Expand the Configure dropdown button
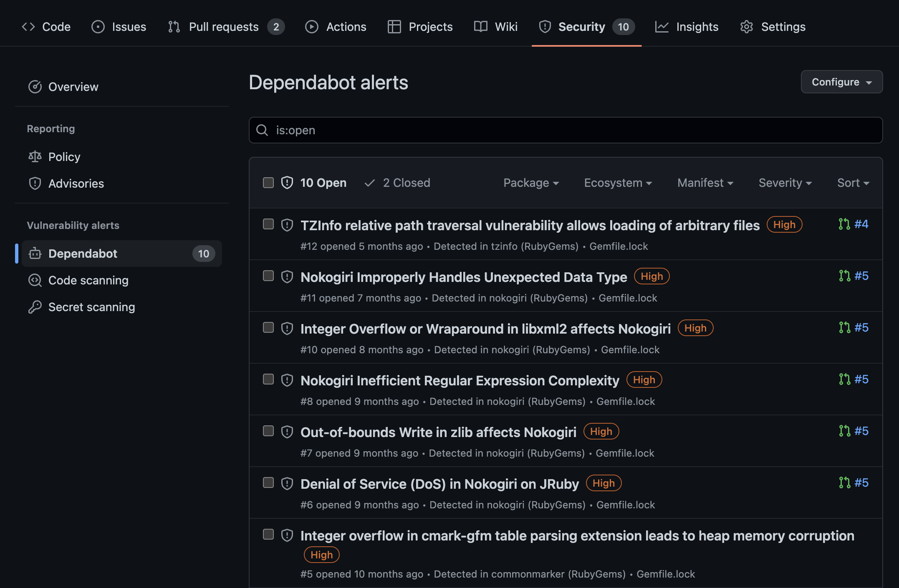The height and width of the screenshot is (588, 899). point(841,82)
